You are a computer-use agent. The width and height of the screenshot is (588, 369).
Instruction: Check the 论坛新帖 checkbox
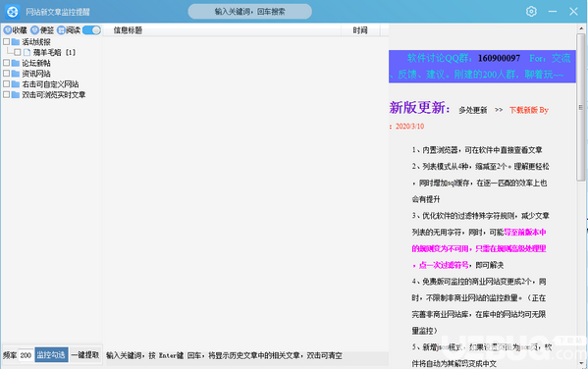[6, 63]
